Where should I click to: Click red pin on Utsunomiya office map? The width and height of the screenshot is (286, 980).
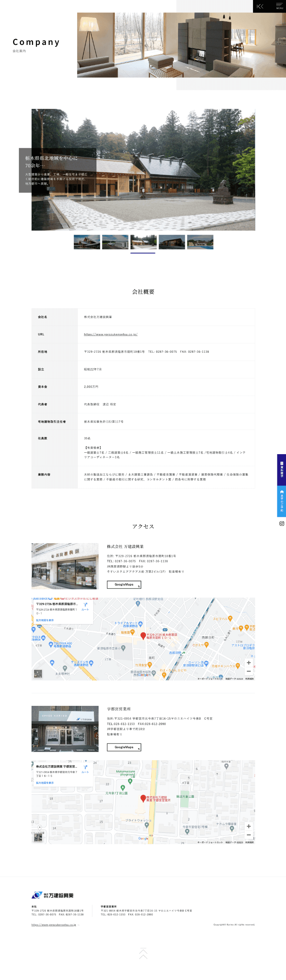pos(143,798)
